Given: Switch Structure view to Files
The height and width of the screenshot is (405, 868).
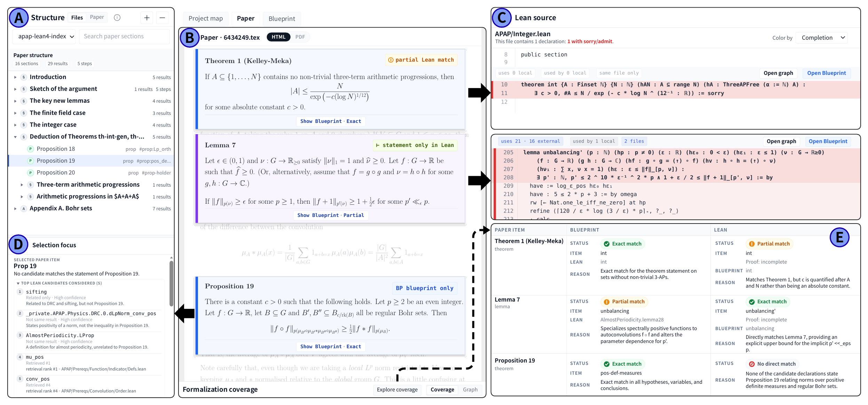Looking at the screenshot, I should tap(77, 17).
